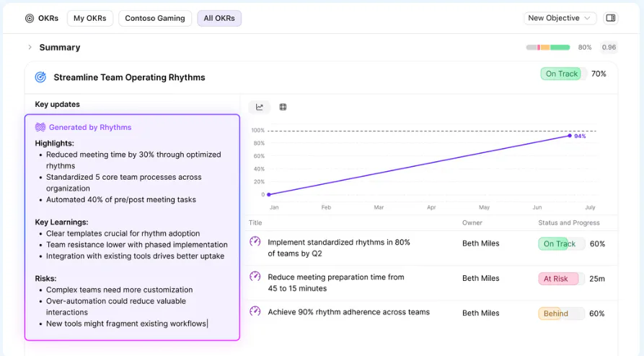Open Reduce meeting preparation time key result
The width and height of the screenshot is (644, 356).
point(336,283)
